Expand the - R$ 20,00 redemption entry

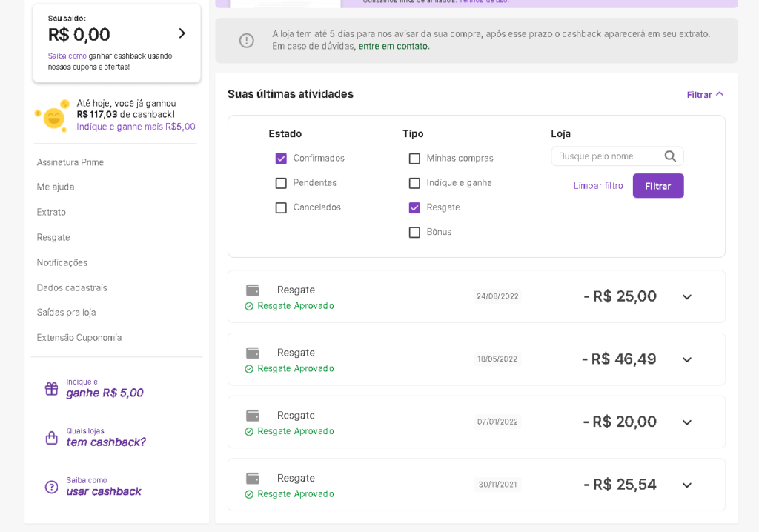[687, 422]
